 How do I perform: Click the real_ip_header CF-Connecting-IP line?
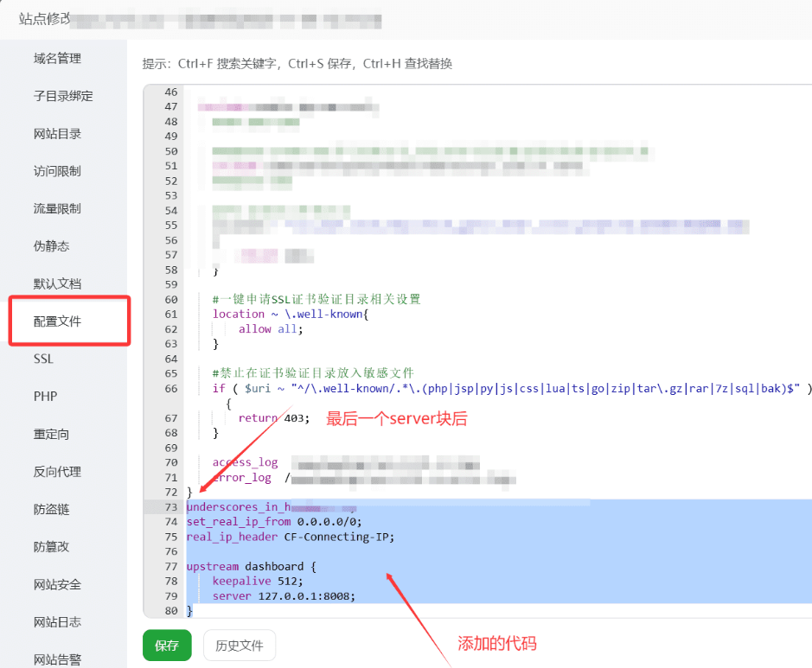pyautogui.click(x=291, y=537)
